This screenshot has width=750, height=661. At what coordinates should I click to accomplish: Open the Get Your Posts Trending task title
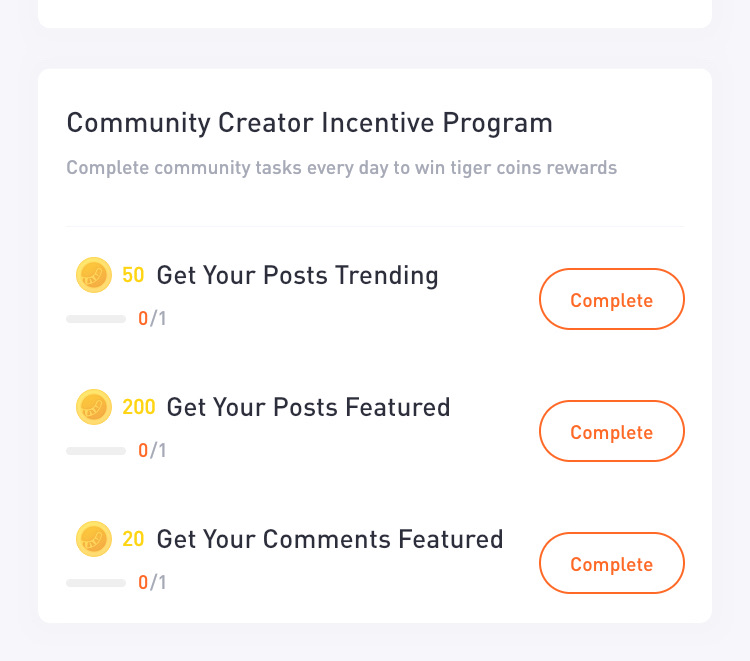pyautogui.click(x=298, y=275)
